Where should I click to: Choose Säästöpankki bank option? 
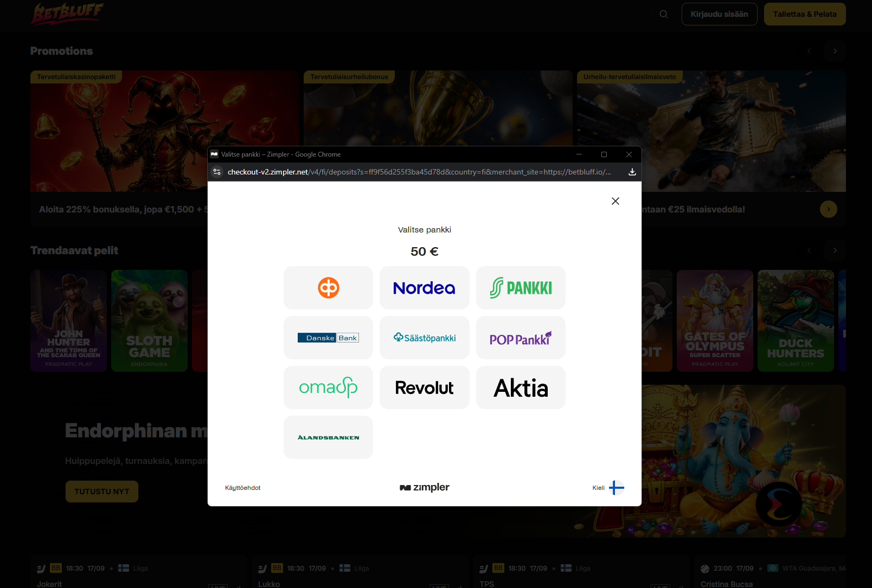[424, 338]
